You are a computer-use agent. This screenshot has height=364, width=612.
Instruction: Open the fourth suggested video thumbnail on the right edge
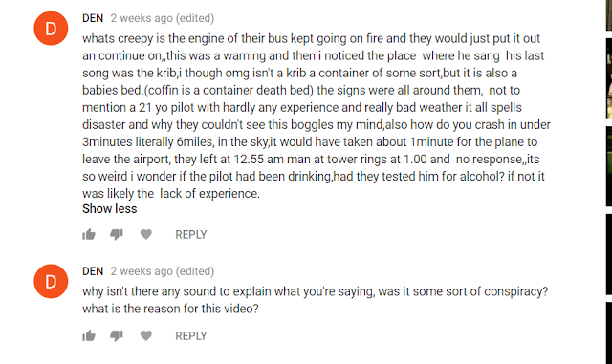click(x=609, y=254)
